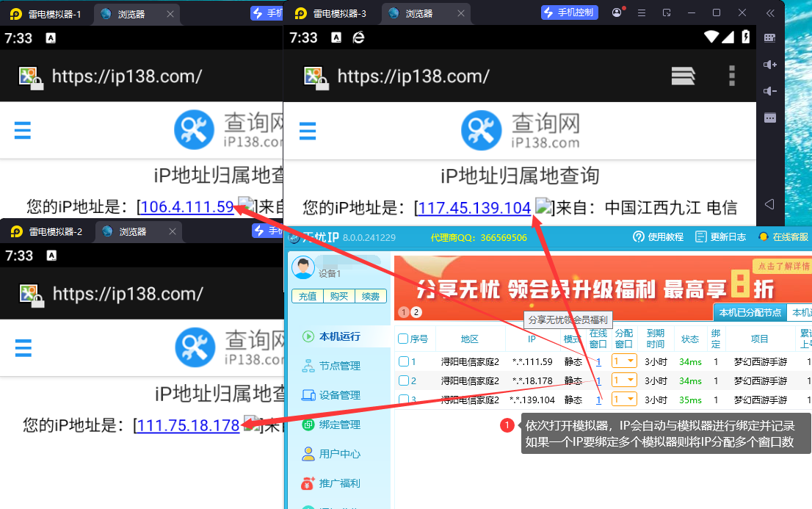
Task: Open 在线客服 in 无忧IP header
Action: point(783,237)
